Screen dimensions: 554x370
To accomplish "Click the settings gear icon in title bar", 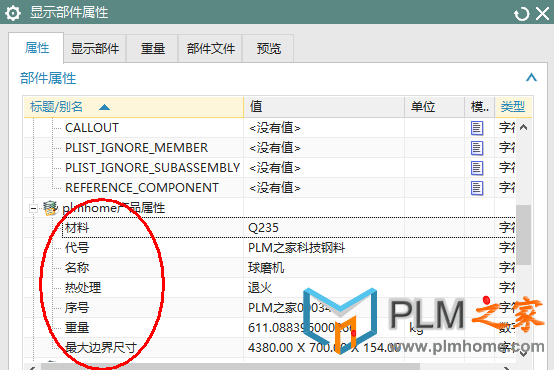I will (x=13, y=13).
